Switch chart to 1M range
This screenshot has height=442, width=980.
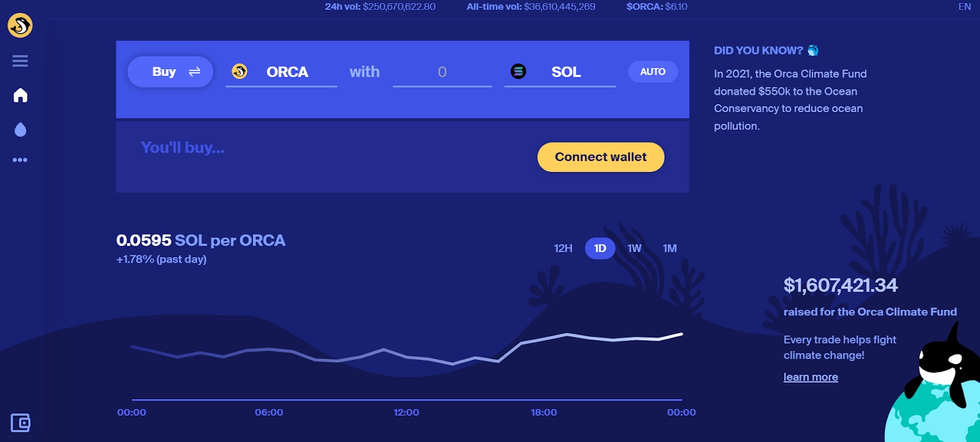[x=669, y=249]
